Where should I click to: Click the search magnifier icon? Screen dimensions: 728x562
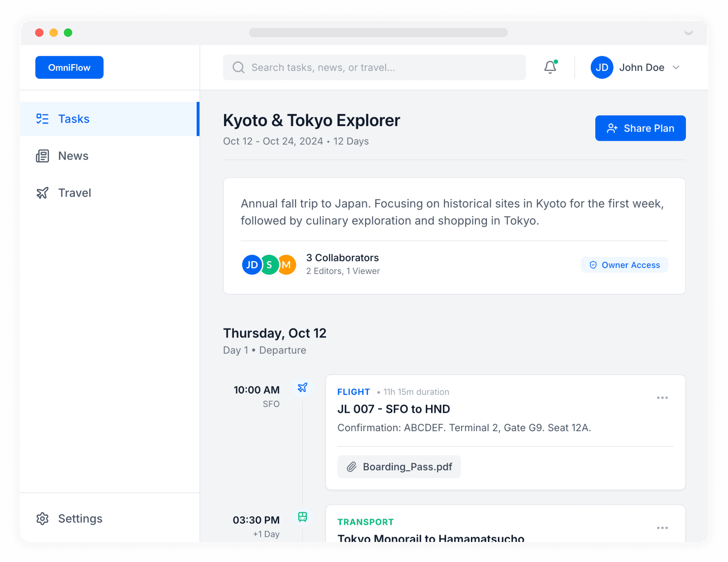tap(238, 67)
